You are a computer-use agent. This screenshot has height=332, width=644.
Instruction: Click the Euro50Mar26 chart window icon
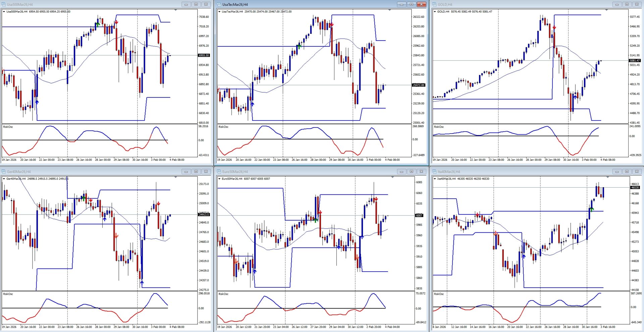tap(219, 172)
